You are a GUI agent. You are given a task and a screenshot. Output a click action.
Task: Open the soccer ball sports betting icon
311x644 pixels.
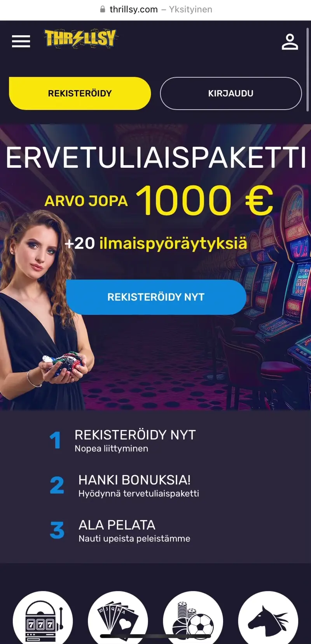193,618
